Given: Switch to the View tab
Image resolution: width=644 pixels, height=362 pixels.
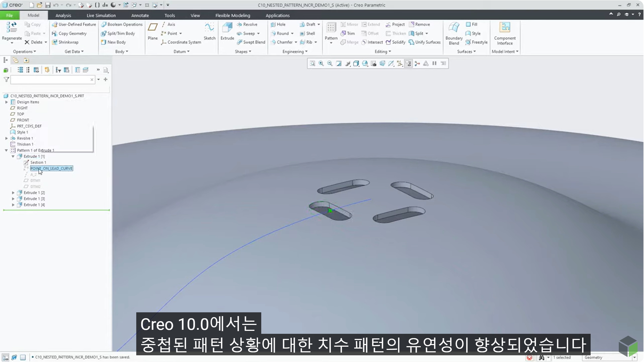Looking at the screenshot, I should coord(195,16).
